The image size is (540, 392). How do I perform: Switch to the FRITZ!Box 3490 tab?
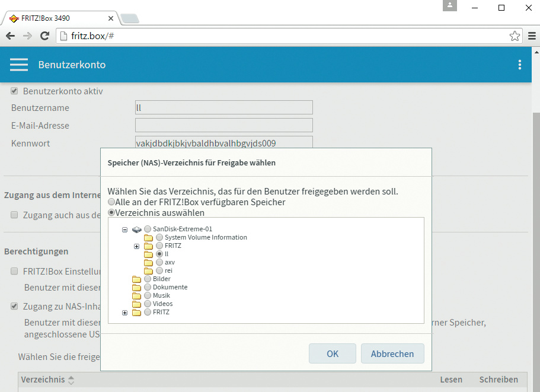click(58, 18)
